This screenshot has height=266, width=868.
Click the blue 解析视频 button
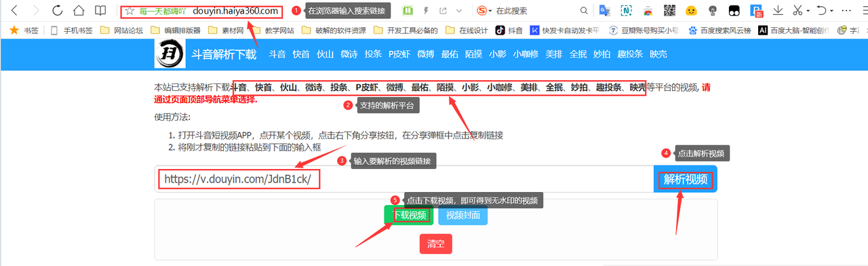tap(686, 179)
